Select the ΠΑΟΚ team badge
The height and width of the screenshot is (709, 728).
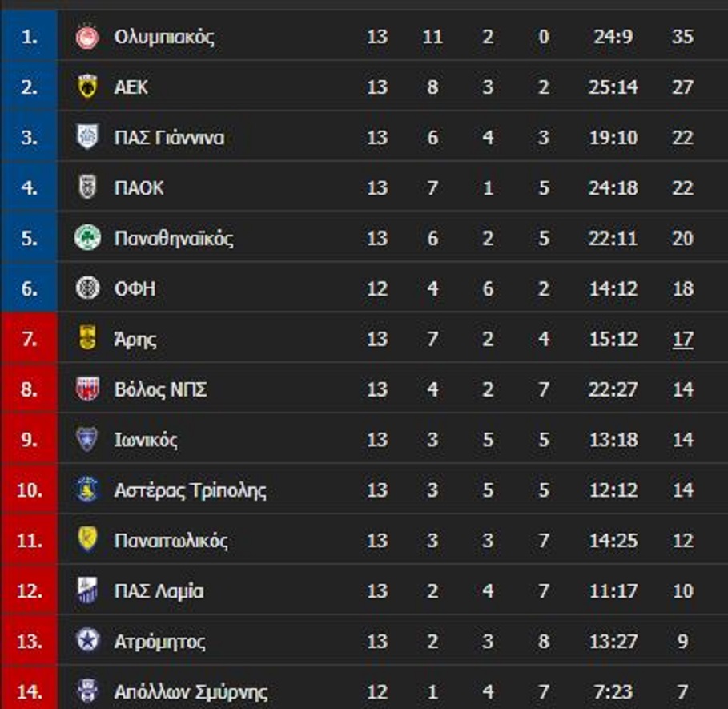coord(87,187)
